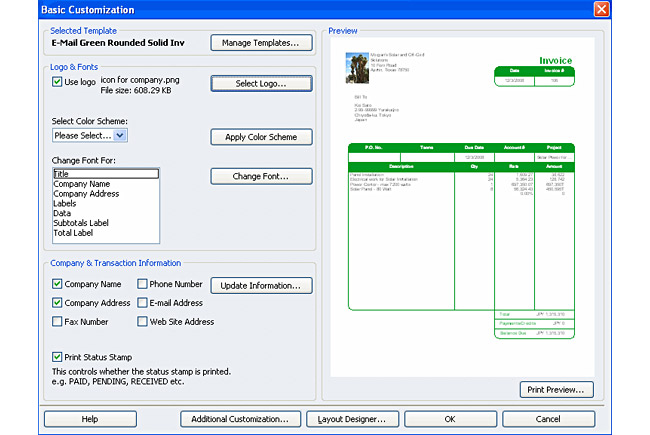The image size is (650, 435).
Task: Apply the selected color scheme
Action: pos(261,137)
